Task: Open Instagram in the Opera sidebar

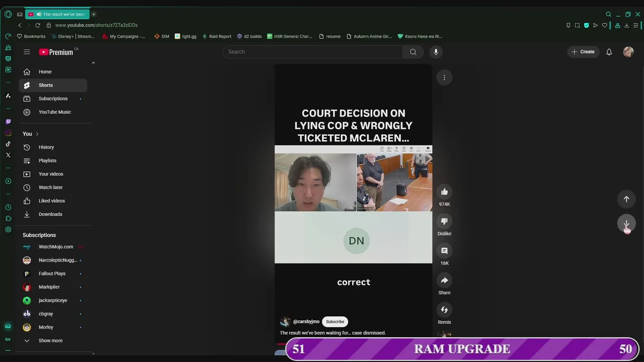Action: 8,133
